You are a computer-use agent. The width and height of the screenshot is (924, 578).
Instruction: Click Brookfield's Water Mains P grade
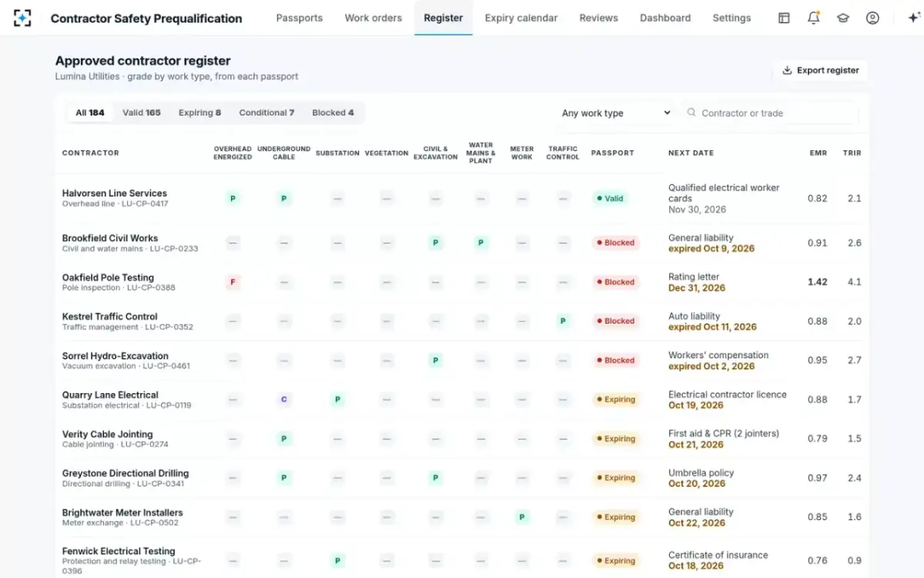pyautogui.click(x=480, y=243)
